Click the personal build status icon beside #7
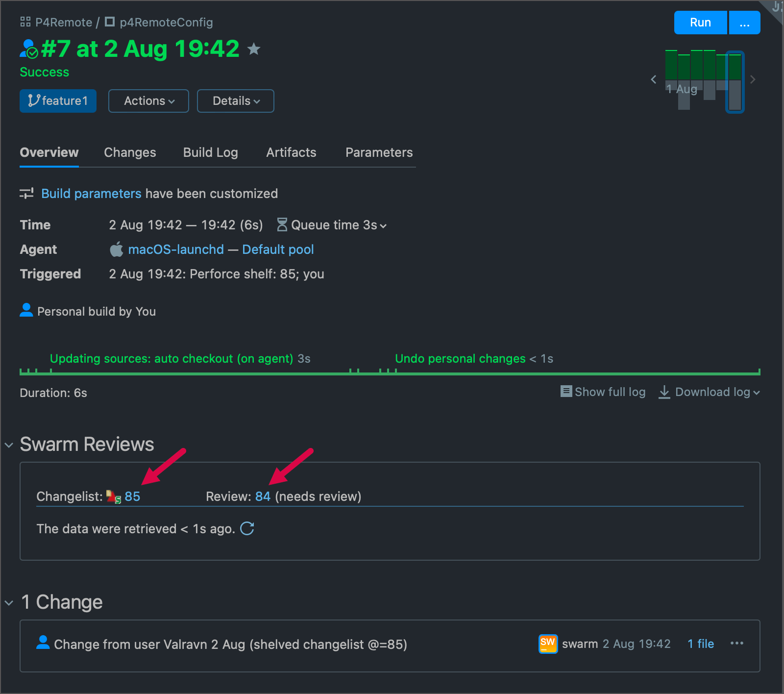This screenshot has width=784, height=694. point(29,49)
